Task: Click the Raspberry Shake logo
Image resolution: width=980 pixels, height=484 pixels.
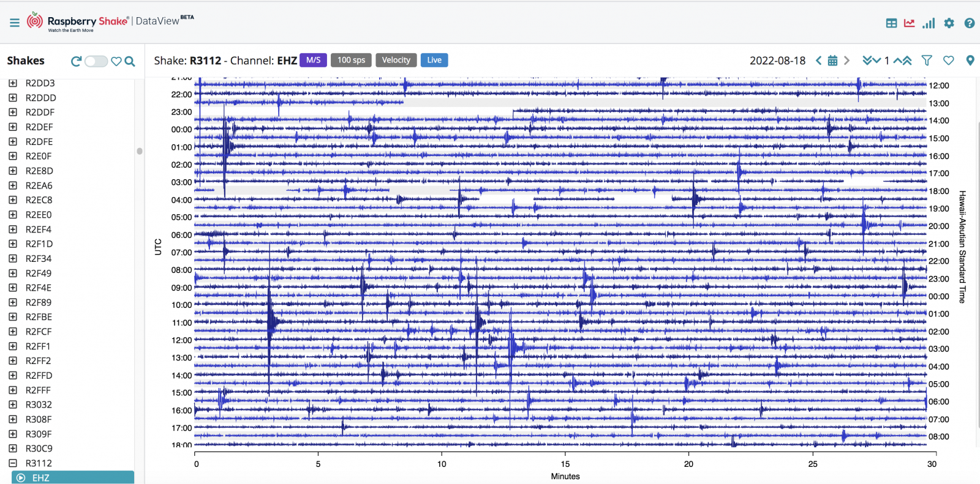Action: [78, 22]
